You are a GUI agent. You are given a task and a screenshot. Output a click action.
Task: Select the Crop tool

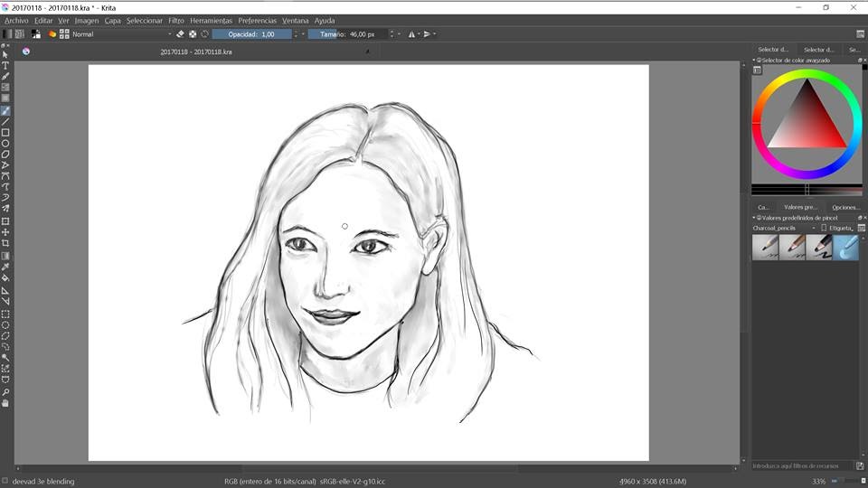pyautogui.click(x=5, y=243)
